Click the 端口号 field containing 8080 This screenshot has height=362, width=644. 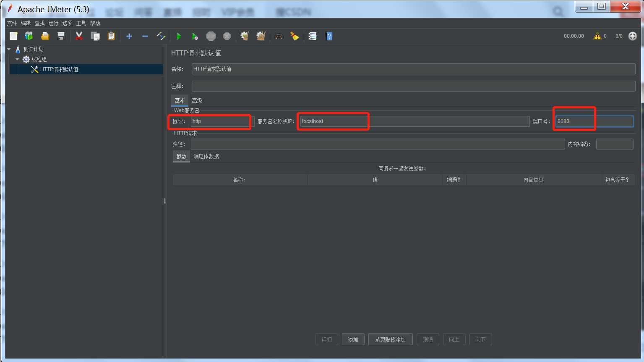594,121
